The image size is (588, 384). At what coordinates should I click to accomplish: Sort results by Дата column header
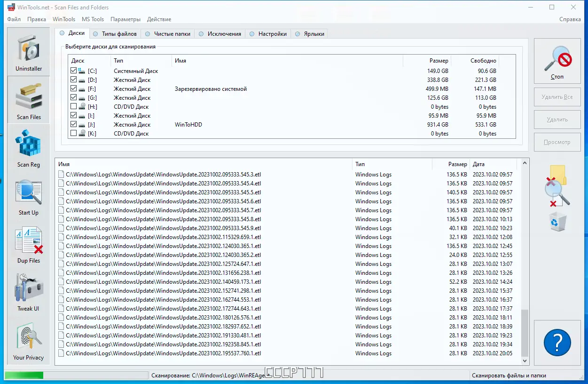[x=493, y=164]
